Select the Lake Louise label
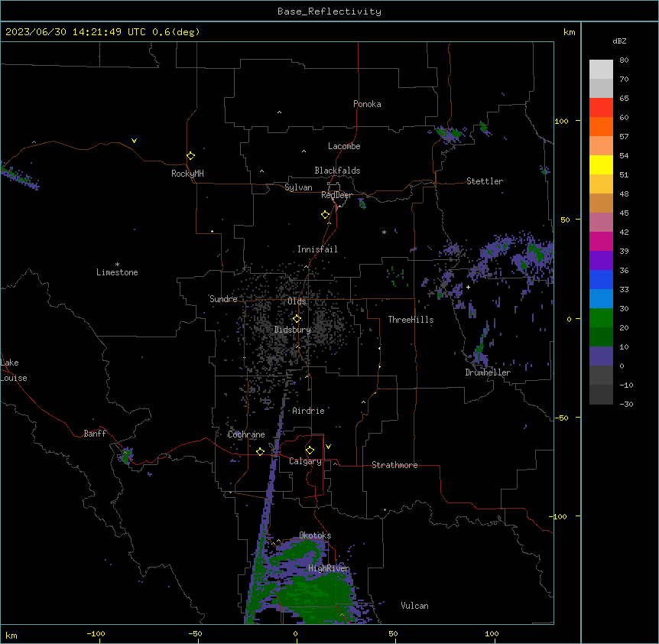Image resolution: width=659 pixels, height=644 pixels. tap(14, 370)
